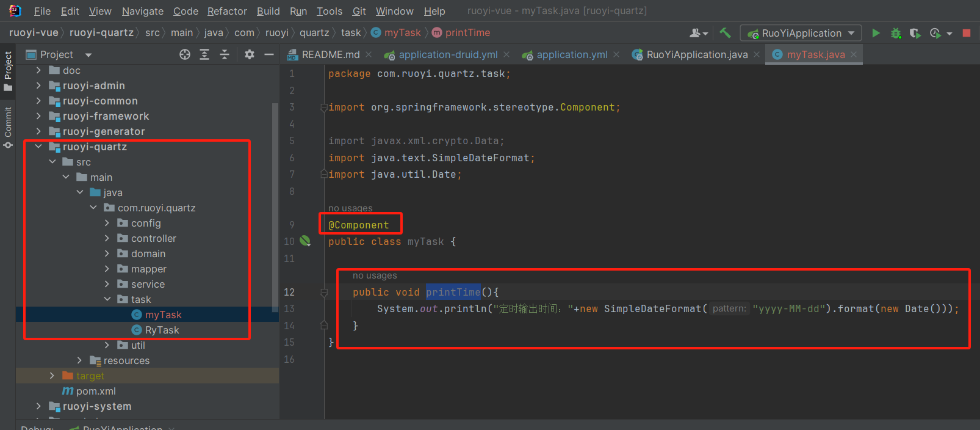Open the Window menu
980x430 pixels.
click(x=394, y=11)
